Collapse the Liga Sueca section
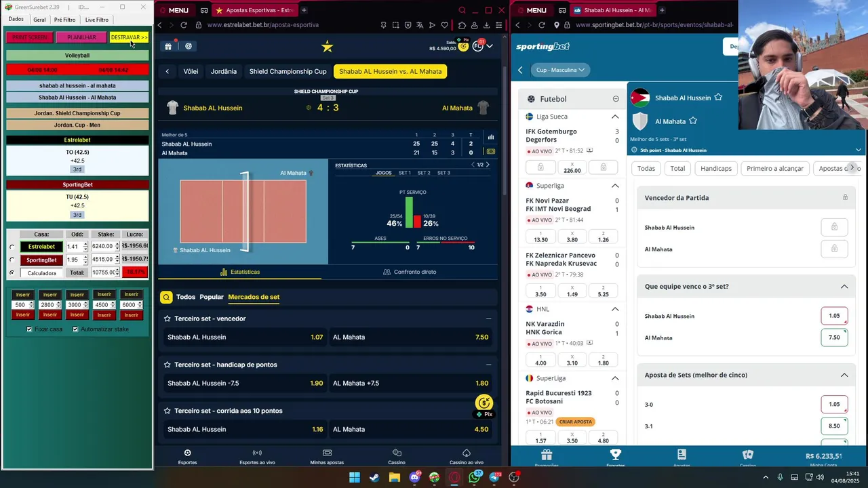Image resolution: width=868 pixels, height=488 pixels. [x=615, y=117]
